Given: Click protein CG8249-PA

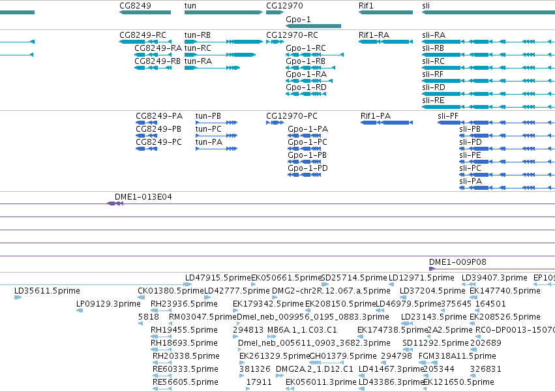Looking at the screenshot, I should tap(147, 123).
